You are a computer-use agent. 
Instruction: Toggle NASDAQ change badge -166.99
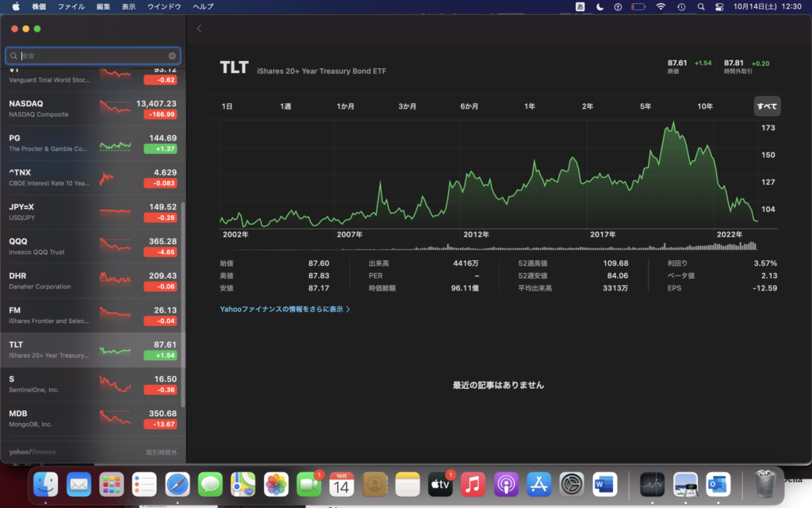pos(160,114)
